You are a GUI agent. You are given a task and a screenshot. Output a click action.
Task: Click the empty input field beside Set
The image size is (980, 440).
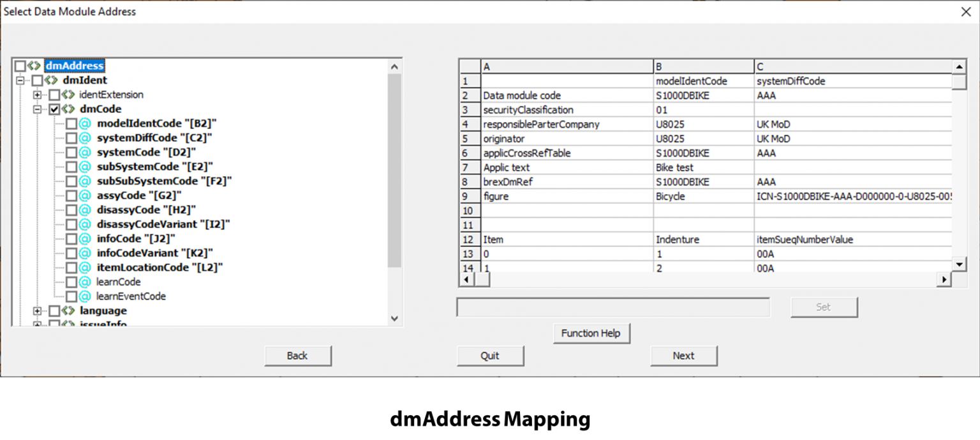(x=612, y=307)
